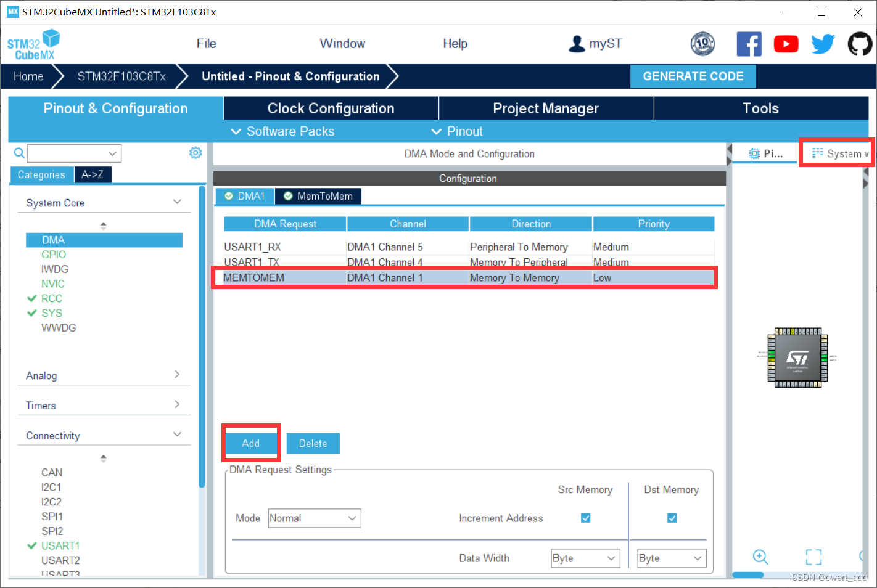Image resolution: width=877 pixels, height=588 pixels.
Task: Open the Twitter bird icon link
Action: pos(823,44)
